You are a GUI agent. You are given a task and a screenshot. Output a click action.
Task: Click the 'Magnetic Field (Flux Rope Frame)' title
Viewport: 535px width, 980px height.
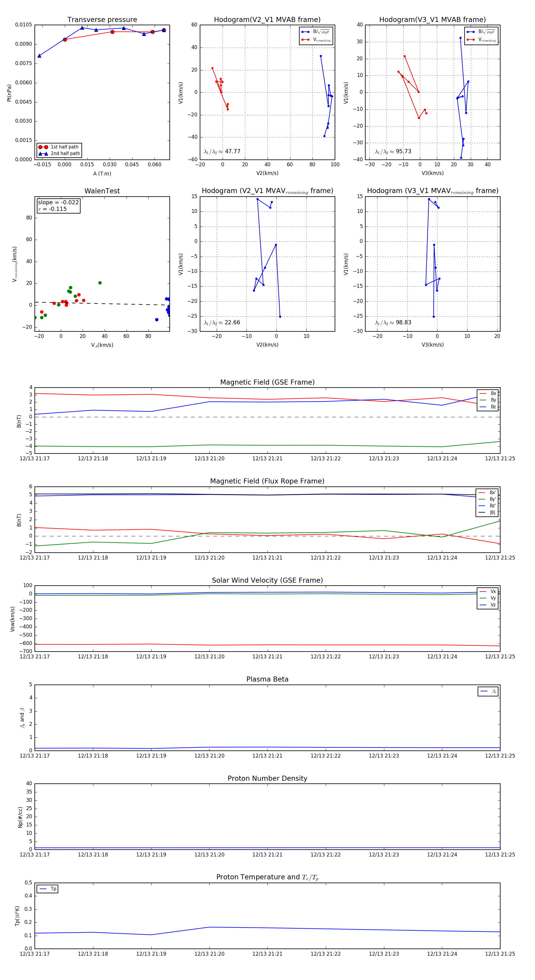(267, 481)
